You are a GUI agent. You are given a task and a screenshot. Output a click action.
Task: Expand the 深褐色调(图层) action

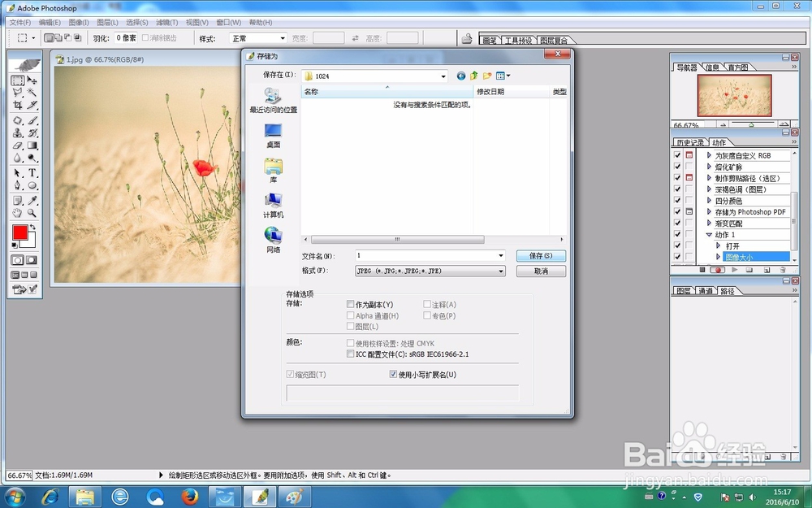click(x=710, y=189)
